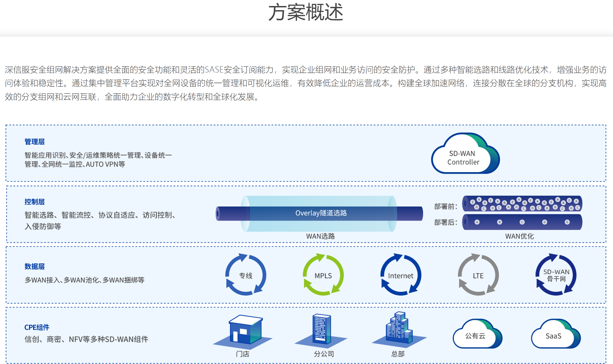Viewport: 613px width, 364px height.
Task: Click the 部署后： label
Action: [446, 222]
